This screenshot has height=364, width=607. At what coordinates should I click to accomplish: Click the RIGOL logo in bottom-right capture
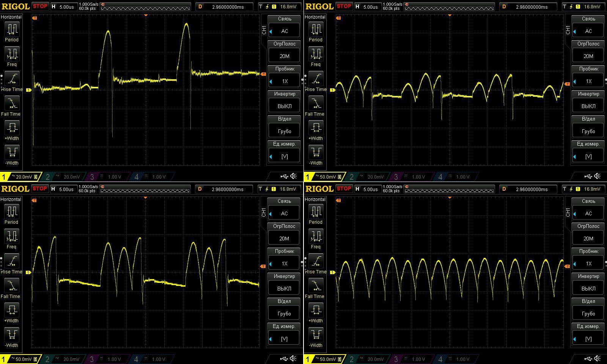[x=319, y=189]
